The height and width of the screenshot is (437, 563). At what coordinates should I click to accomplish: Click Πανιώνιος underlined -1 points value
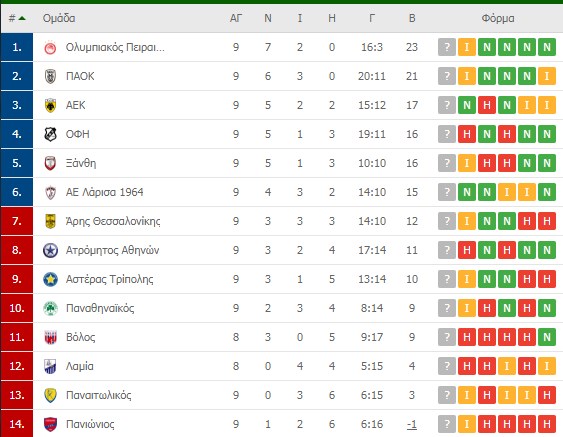click(x=412, y=424)
